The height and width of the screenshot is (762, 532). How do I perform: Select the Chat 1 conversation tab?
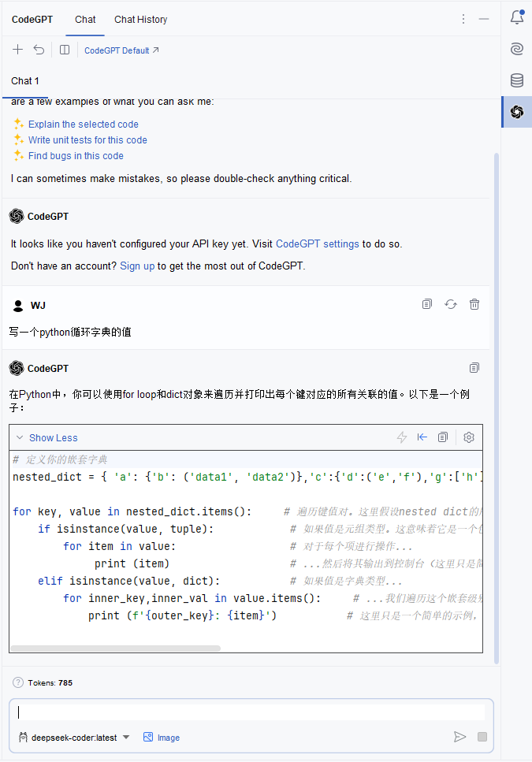coord(25,81)
